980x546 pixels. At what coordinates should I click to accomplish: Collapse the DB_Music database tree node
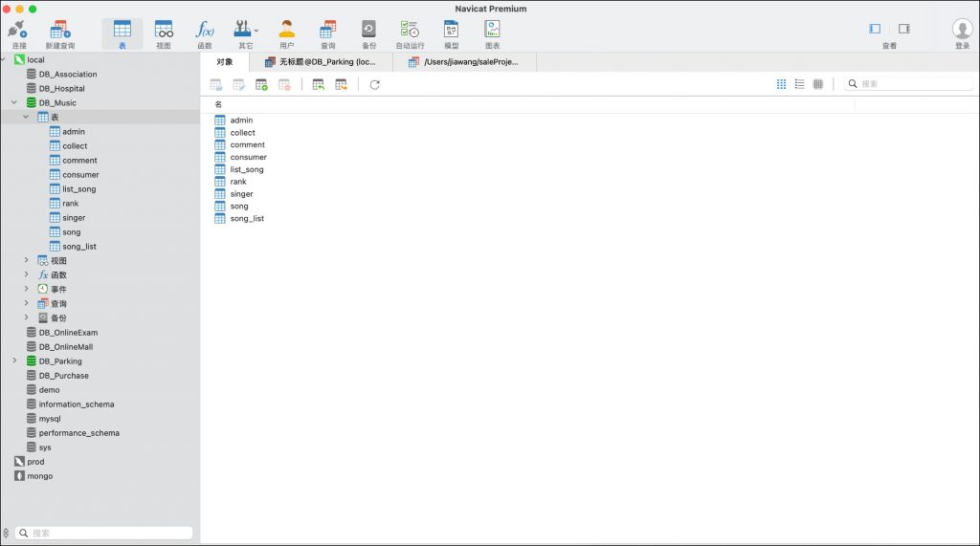click(x=14, y=102)
